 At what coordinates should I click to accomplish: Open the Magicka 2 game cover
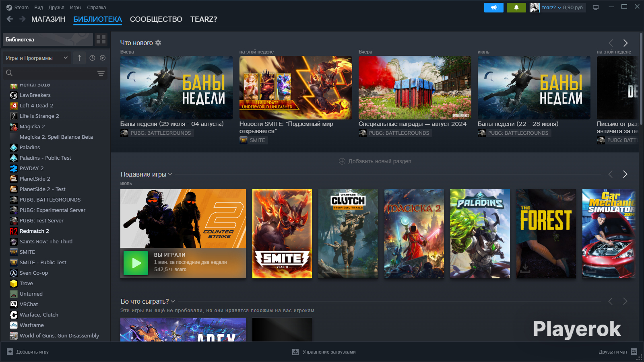coord(414,234)
